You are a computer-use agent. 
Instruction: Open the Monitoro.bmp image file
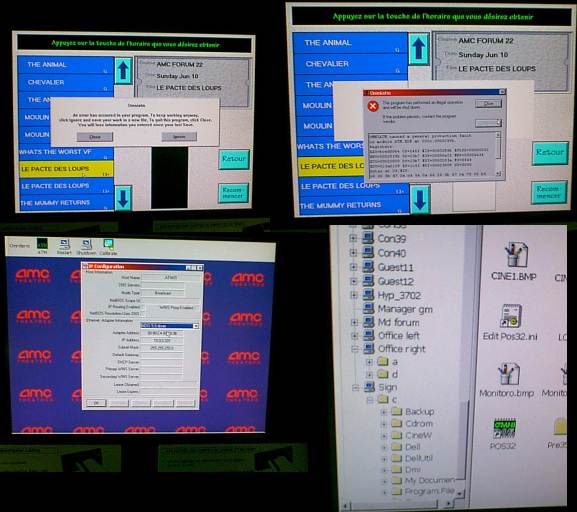pyautogui.click(x=507, y=380)
